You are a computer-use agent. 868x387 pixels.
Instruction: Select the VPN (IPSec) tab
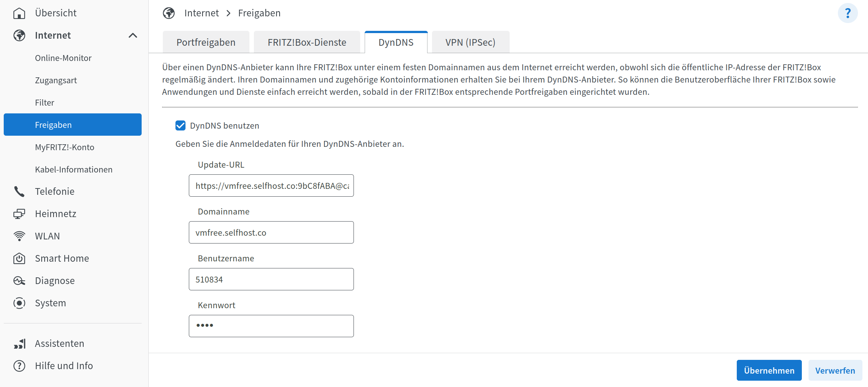470,42
